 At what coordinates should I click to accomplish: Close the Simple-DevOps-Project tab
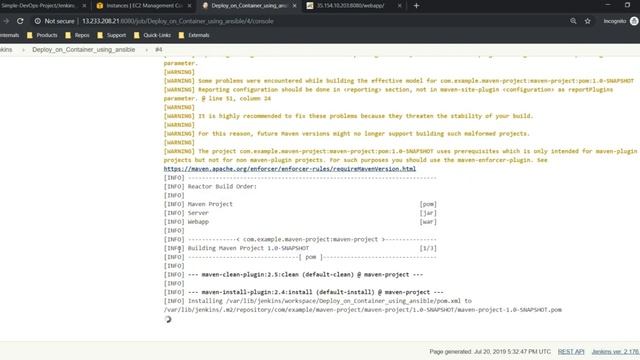(84, 6)
